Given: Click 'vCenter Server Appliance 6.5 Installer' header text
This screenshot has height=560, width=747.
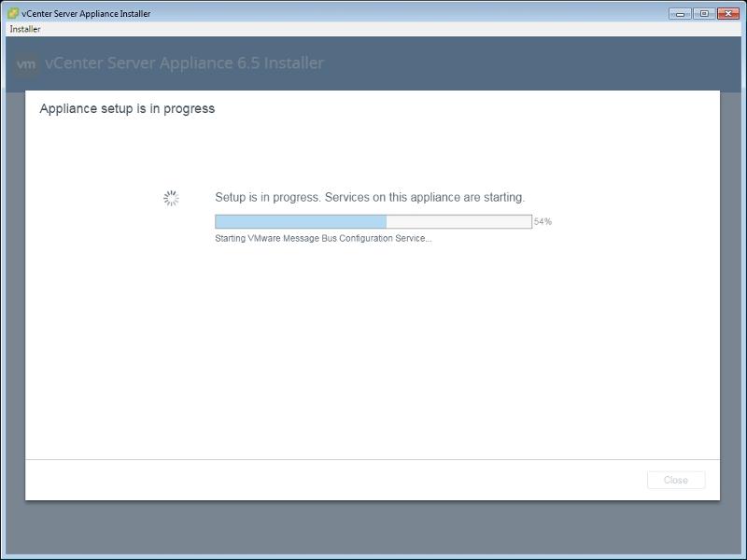Looking at the screenshot, I should click(184, 63).
